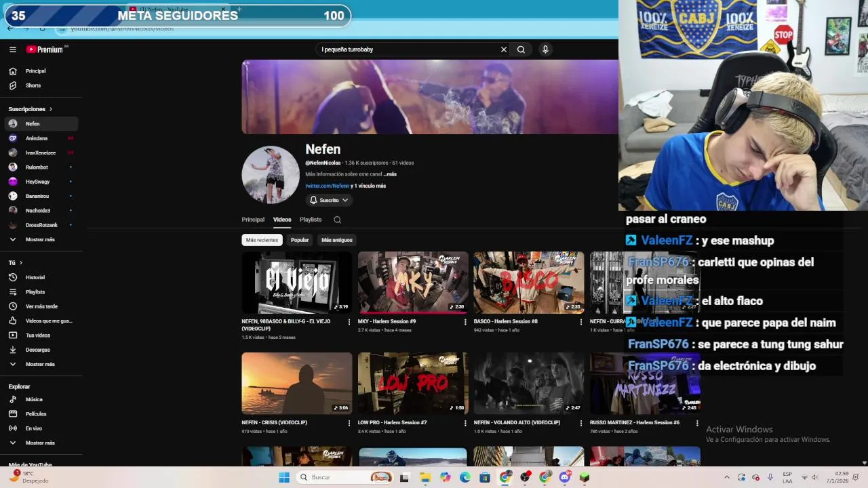Open Principal in the sidebar
Screen dimensions: 868x488
pyautogui.click(x=41, y=71)
